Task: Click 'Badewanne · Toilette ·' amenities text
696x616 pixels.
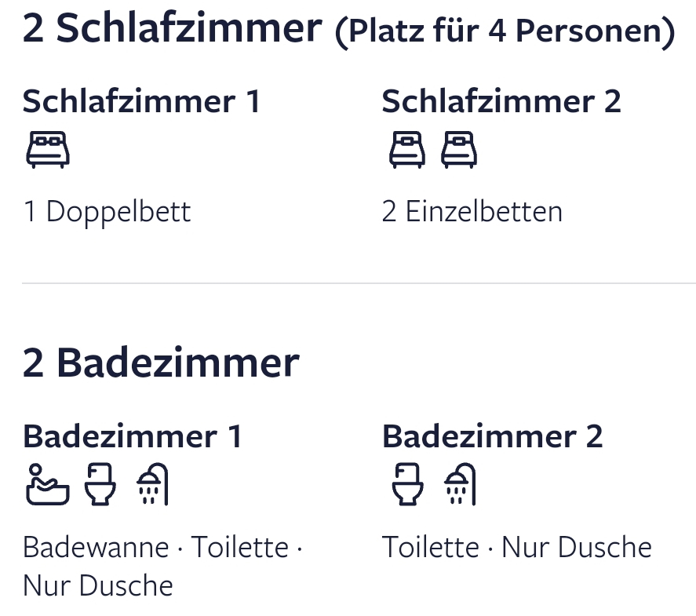Action: (162, 547)
